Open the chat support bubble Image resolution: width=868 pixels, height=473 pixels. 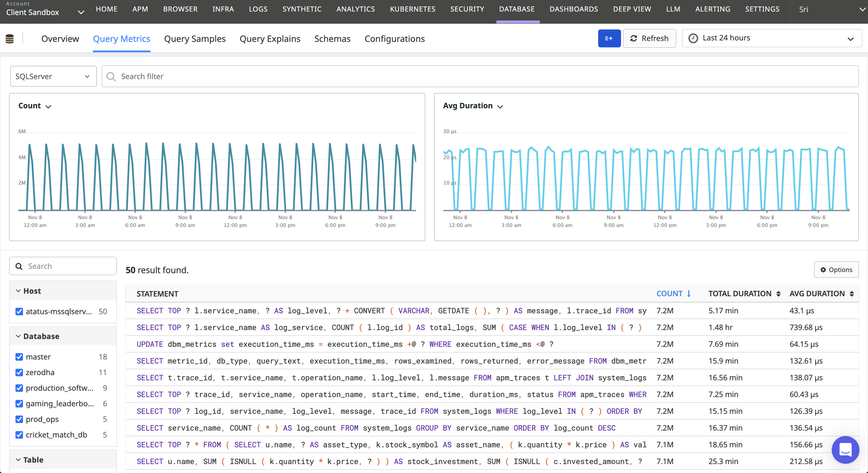pyautogui.click(x=845, y=449)
